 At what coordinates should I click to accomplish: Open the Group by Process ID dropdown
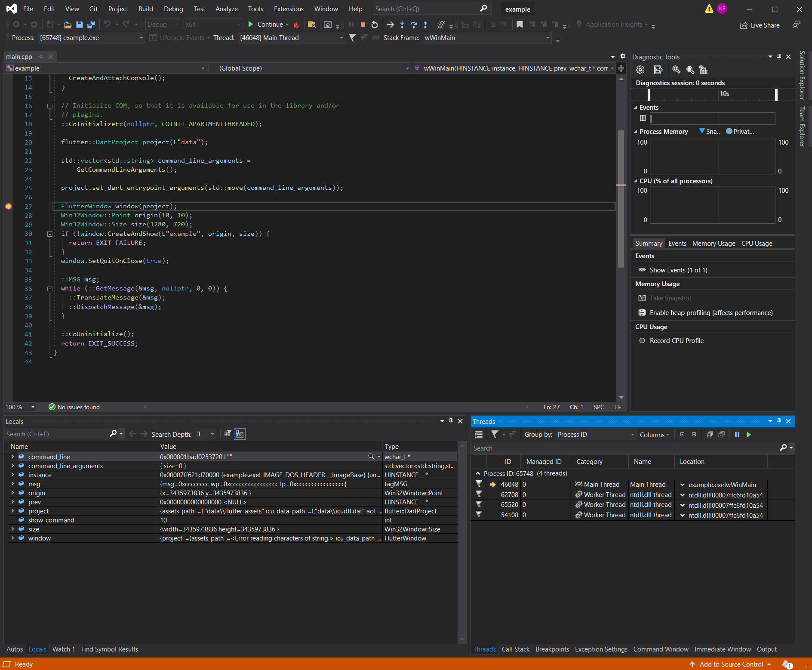(x=595, y=434)
